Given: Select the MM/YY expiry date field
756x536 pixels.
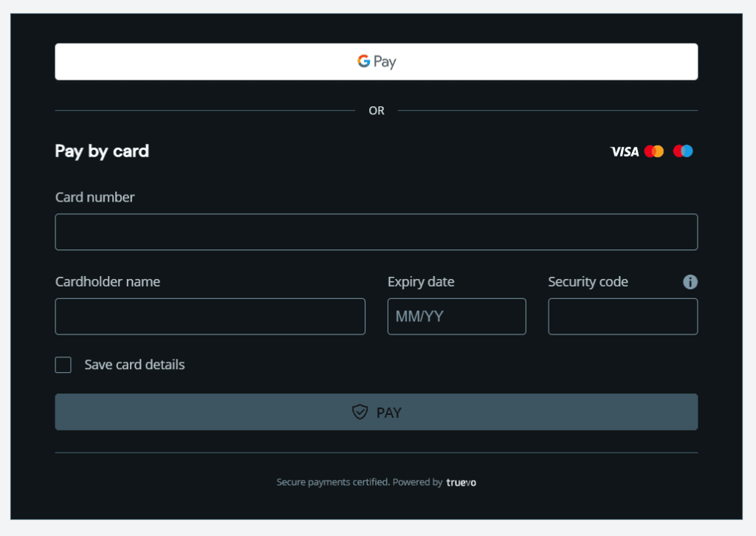Looking at the screenshot, I should (456, 316).
